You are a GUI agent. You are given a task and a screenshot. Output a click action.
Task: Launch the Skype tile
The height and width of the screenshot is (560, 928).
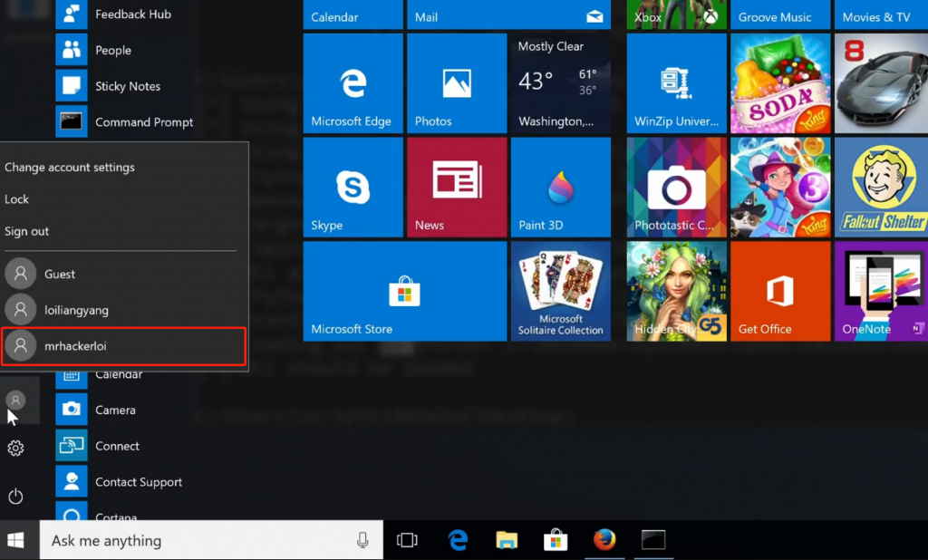tap(353, 188)
